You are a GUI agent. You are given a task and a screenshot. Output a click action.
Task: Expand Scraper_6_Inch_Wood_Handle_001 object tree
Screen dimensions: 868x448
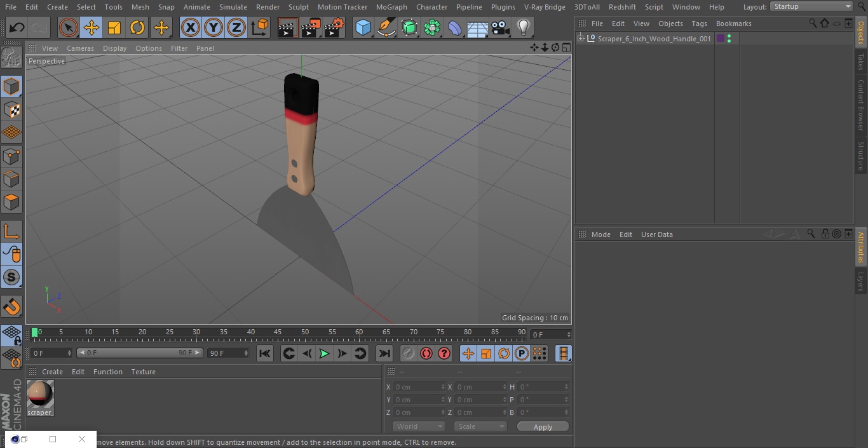tap(580, 39)
